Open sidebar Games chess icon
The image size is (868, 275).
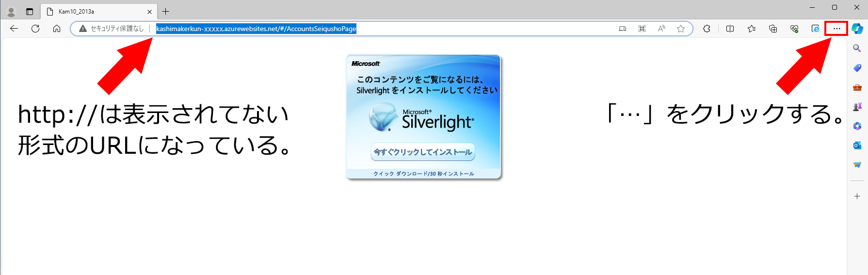pos(857,107)
